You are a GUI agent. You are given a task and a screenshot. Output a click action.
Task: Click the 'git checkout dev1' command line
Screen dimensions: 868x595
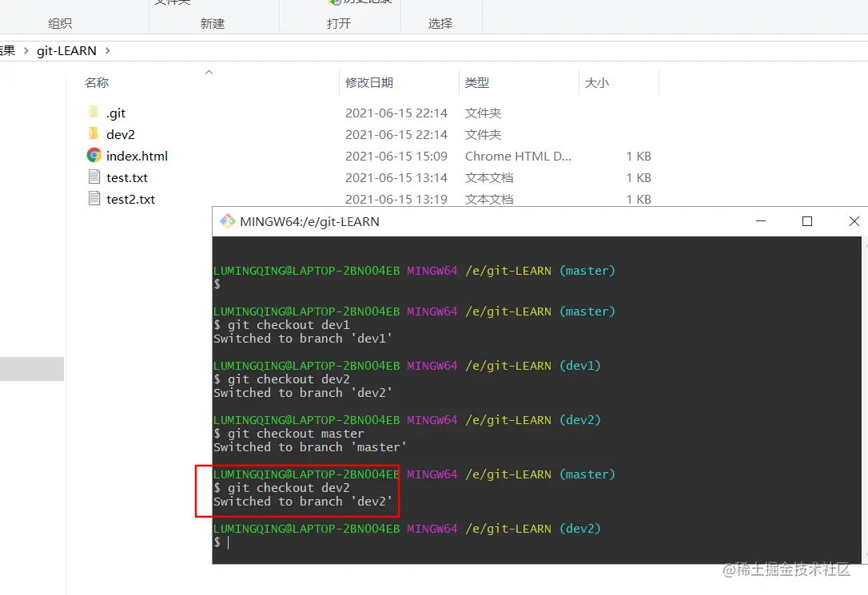tap(282, 324)
